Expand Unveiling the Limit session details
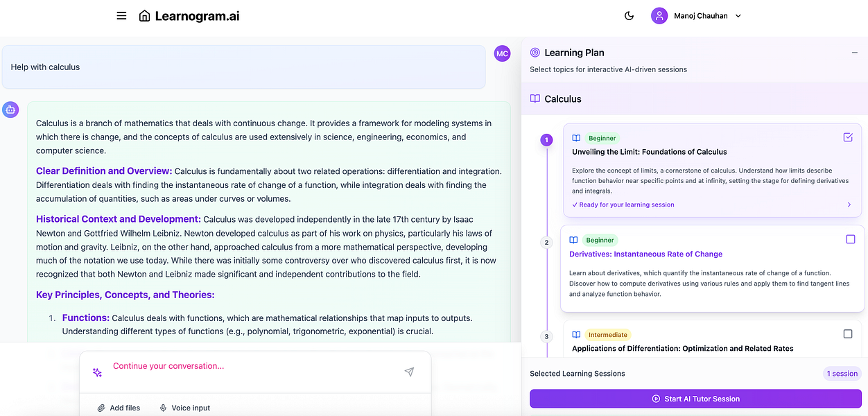The width and height of the screenshot is (868, 416). (x=849, y=205)
